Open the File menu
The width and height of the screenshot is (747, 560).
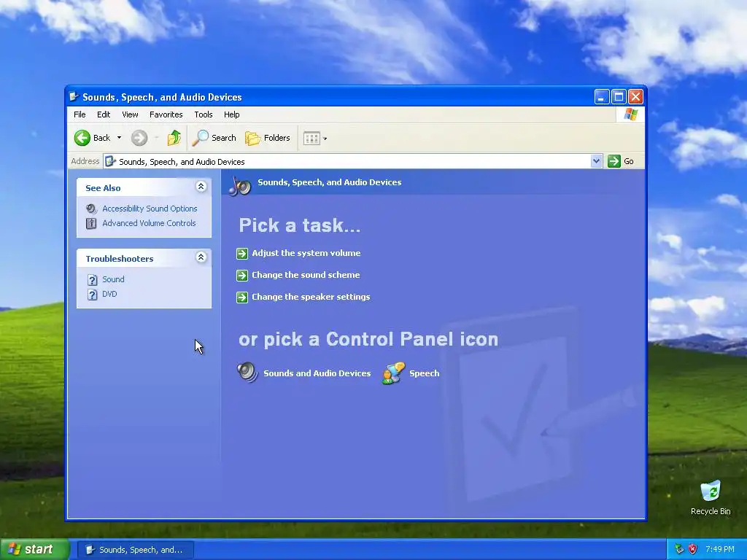click(80, 114)
